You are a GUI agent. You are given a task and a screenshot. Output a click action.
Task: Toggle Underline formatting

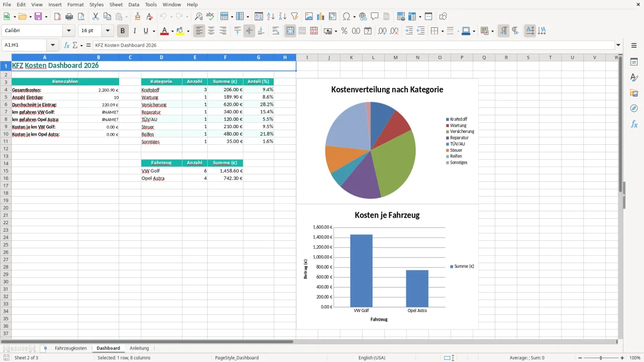pos(145,31)
